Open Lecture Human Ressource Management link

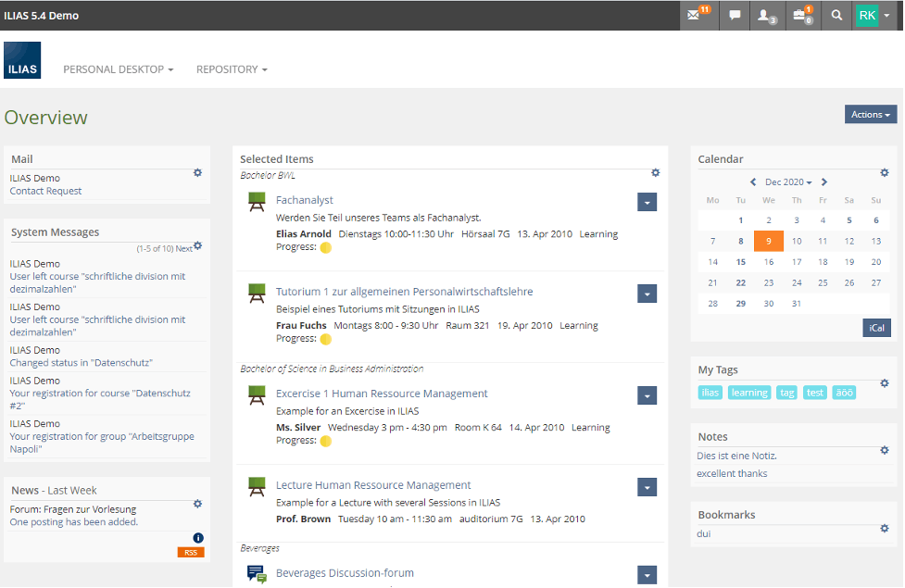(x=373, y=484)
